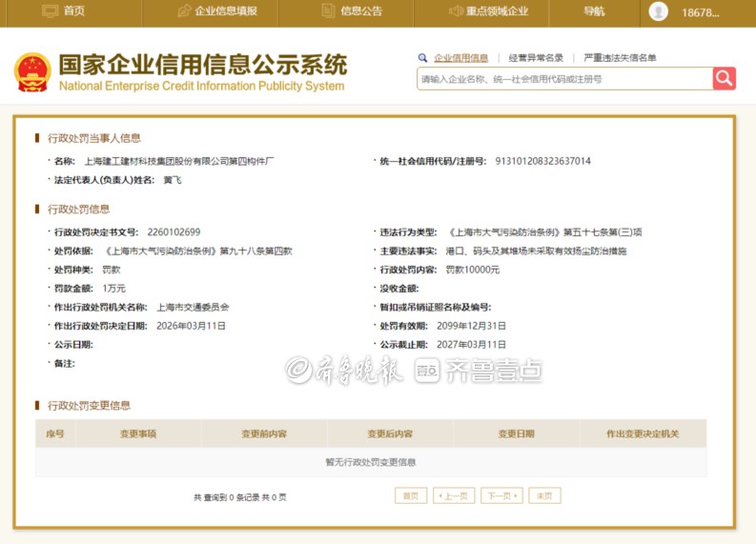Click the small magnifier before 企业信用信息

click(423, 58)
